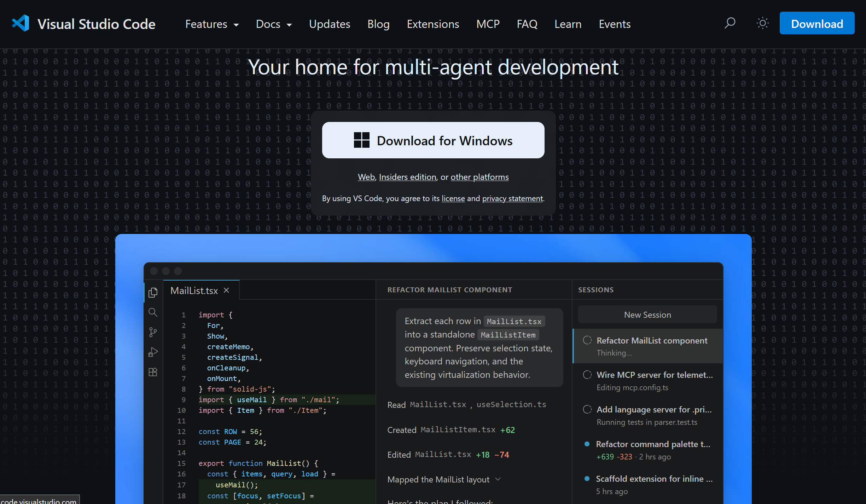Click spinner icon beside Refactor MailList component
This screenshot has width=866, height=504.
tap(587, 340)
